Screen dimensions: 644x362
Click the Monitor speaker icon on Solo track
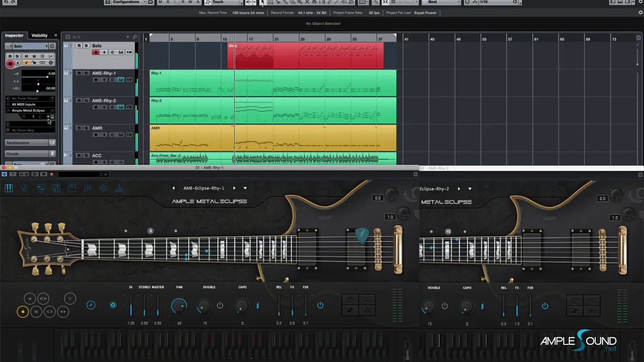104,52
